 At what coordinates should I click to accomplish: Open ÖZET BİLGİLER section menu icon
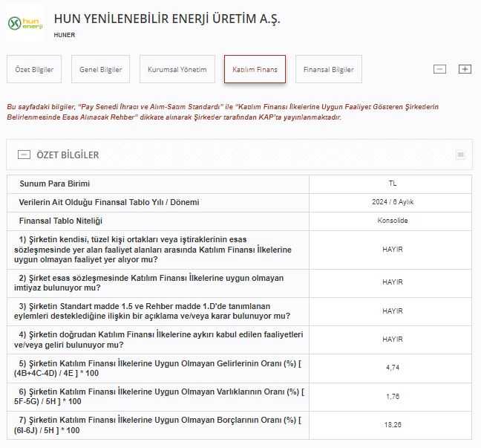coord(460,155)
